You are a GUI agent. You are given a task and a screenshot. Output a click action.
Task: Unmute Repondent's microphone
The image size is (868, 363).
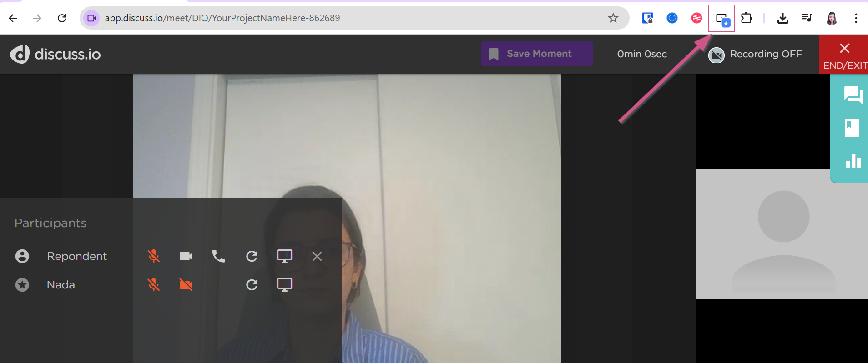154,256
